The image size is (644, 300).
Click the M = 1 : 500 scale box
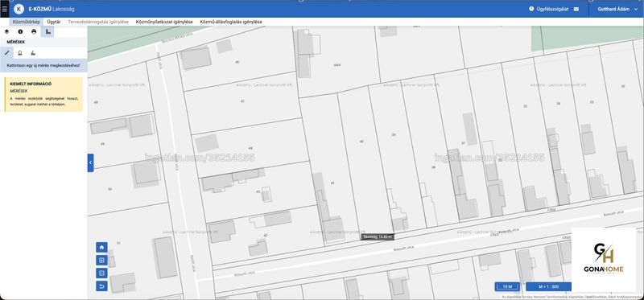pyautogui.click(x=548, y=286)
